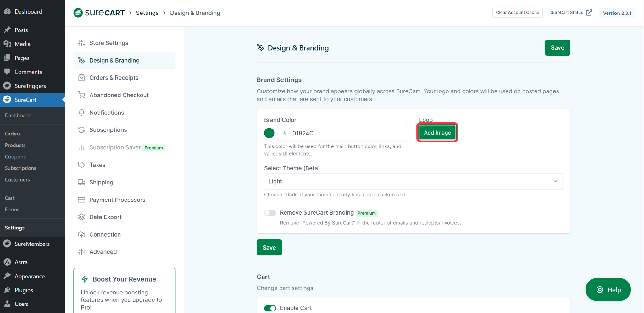Screen dimensions: 644x313
Task: Click the Version 2.3.1 badge
Action: click(617, 13)
